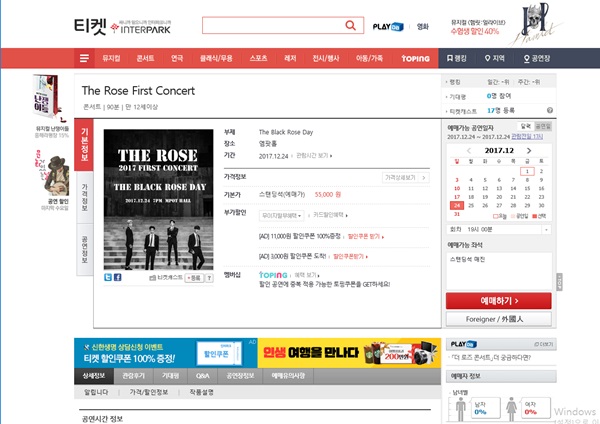This screenshot has height=424, width=600.
Task: Go to previous month in calendar
Action: point(469,150)
